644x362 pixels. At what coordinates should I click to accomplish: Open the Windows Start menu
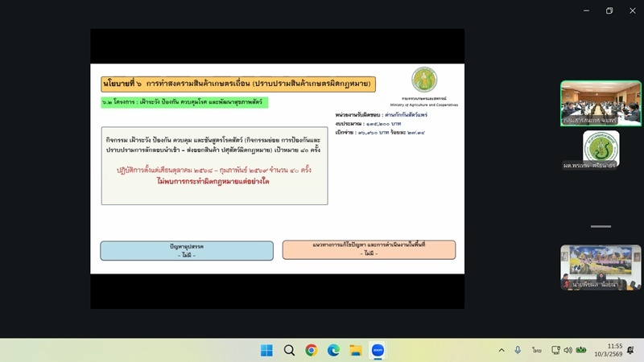266,350
